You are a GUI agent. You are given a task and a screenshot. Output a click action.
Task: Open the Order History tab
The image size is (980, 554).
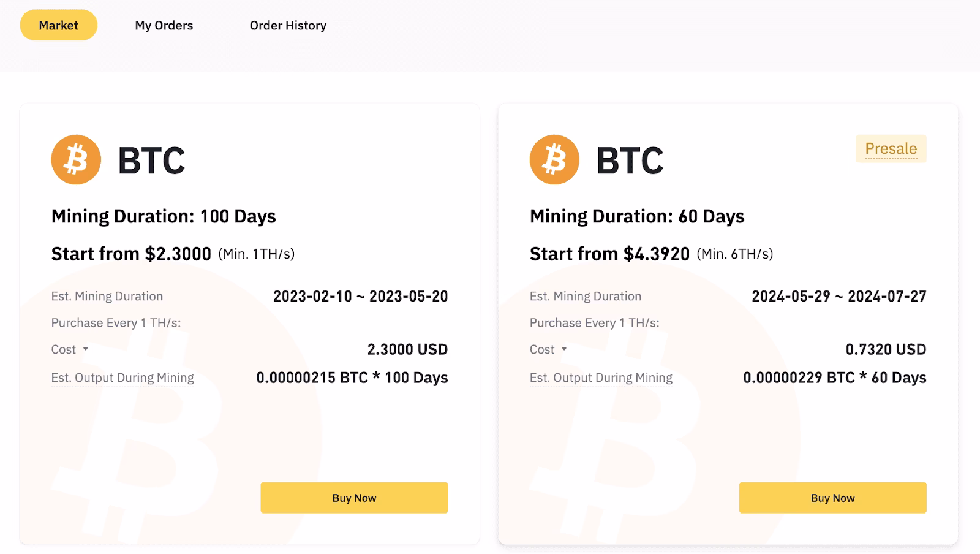point(288,25)
